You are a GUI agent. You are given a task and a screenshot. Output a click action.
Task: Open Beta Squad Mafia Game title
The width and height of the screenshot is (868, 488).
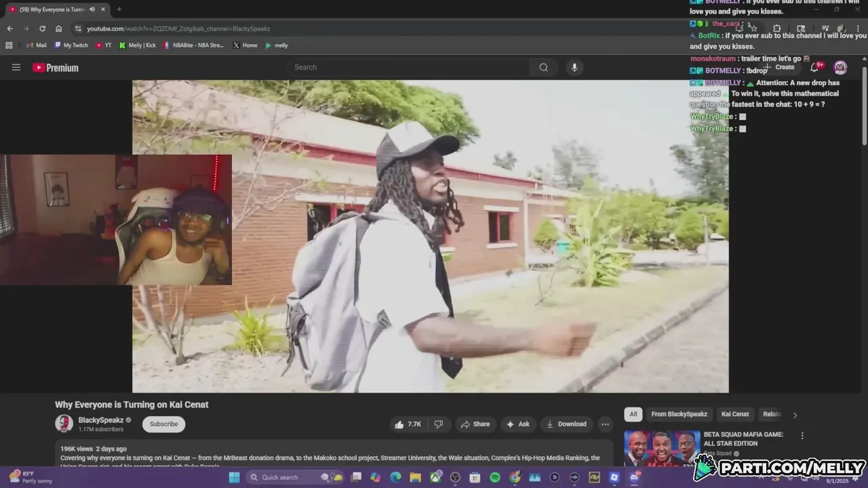tap(743, 439)
